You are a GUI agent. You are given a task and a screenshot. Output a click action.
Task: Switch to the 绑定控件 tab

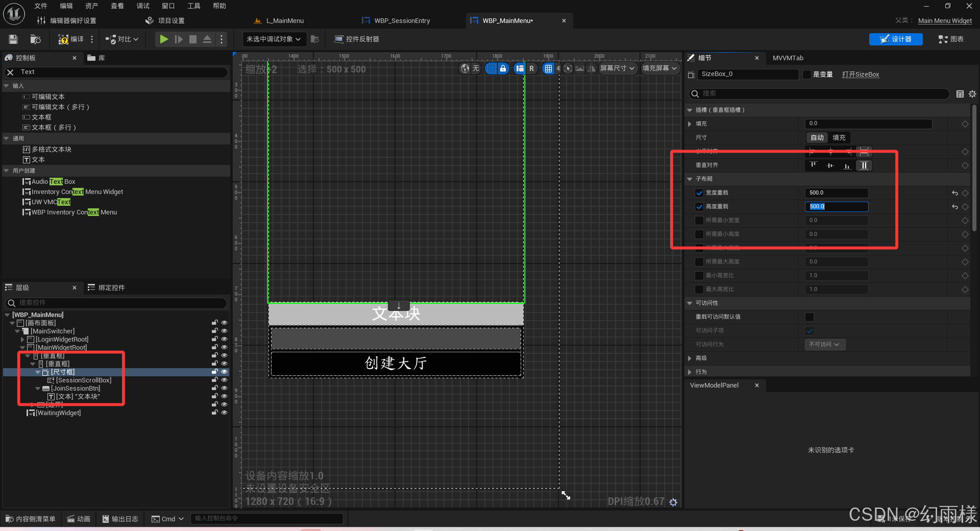(106, 288)
